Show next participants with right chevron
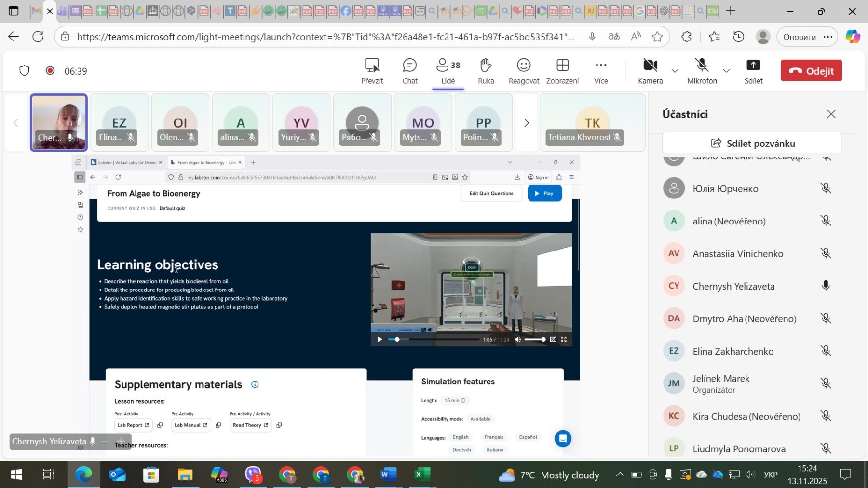 (x=526, y=123)
